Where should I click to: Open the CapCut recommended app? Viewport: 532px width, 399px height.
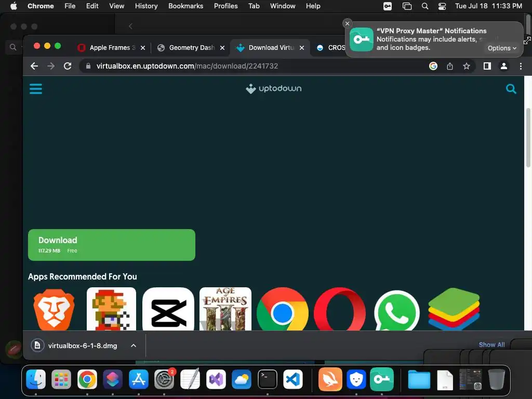[x=168, y=309]
